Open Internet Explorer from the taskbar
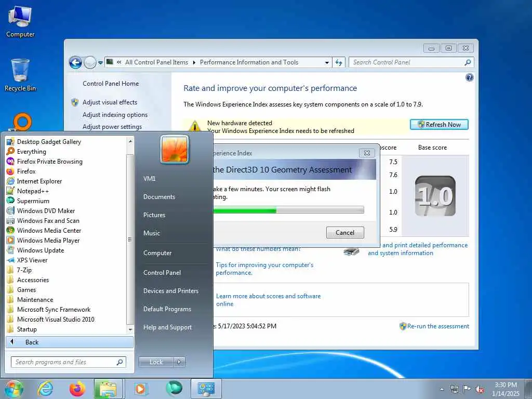Screen dimensions: 532x399 click(46, 389)
